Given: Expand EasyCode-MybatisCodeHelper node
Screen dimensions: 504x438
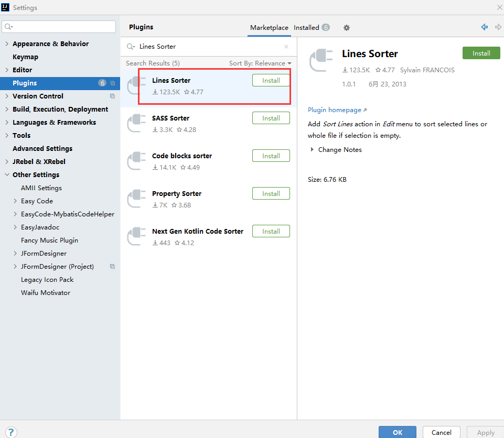Looking at the screenshot, I should [x=15, y=214].
